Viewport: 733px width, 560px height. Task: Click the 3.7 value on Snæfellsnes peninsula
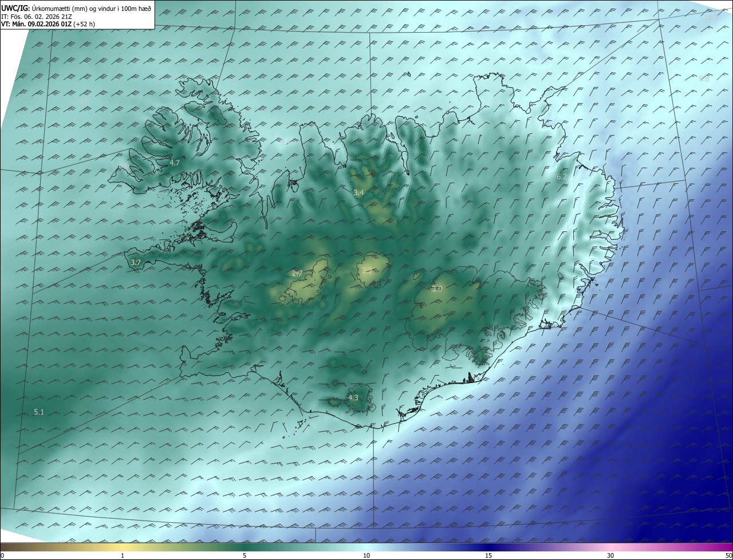(x=136, y=262)
